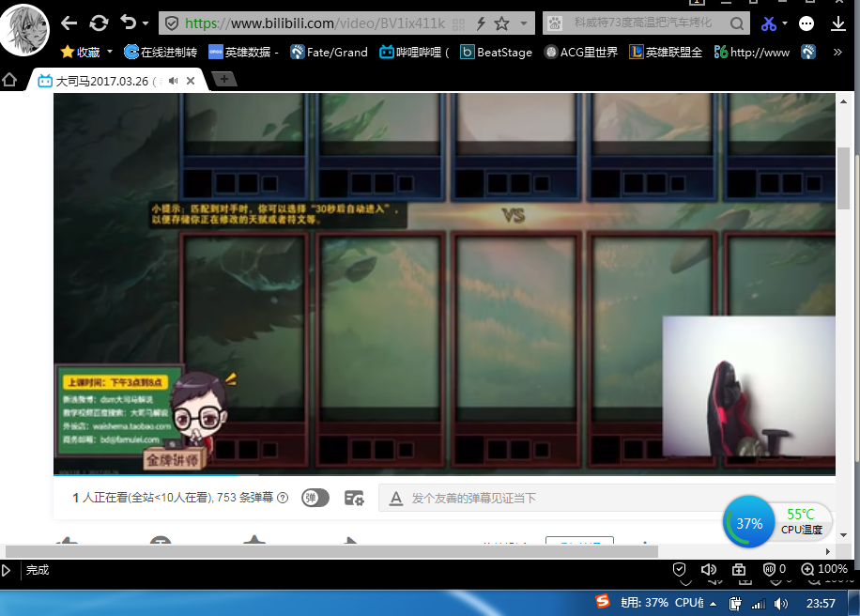
Task: Open a new tab with plus button
Action: (223, 80)
